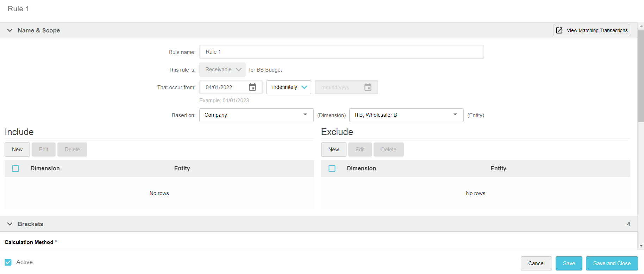Open the Company dimension dropdown
644x274 pixels.
point(256,115)
